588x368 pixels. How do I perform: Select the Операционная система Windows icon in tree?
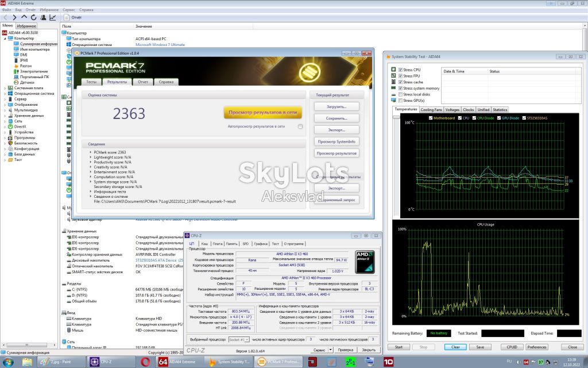(10, 94)
